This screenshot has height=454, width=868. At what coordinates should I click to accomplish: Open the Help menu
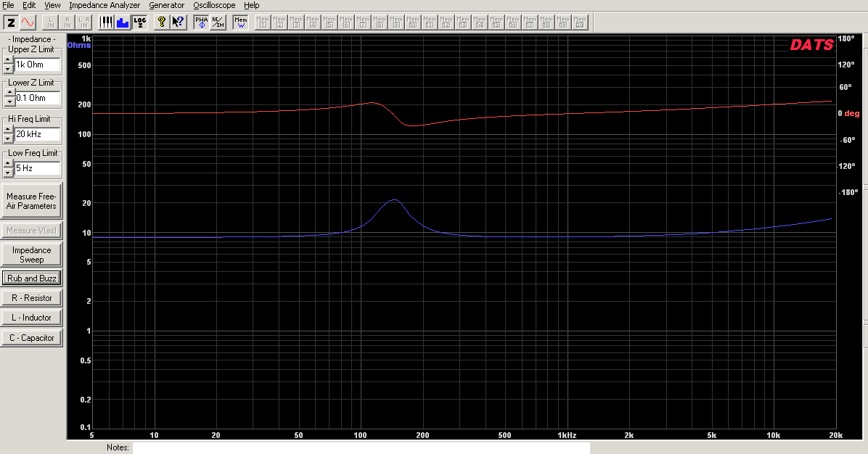(251, 6)
